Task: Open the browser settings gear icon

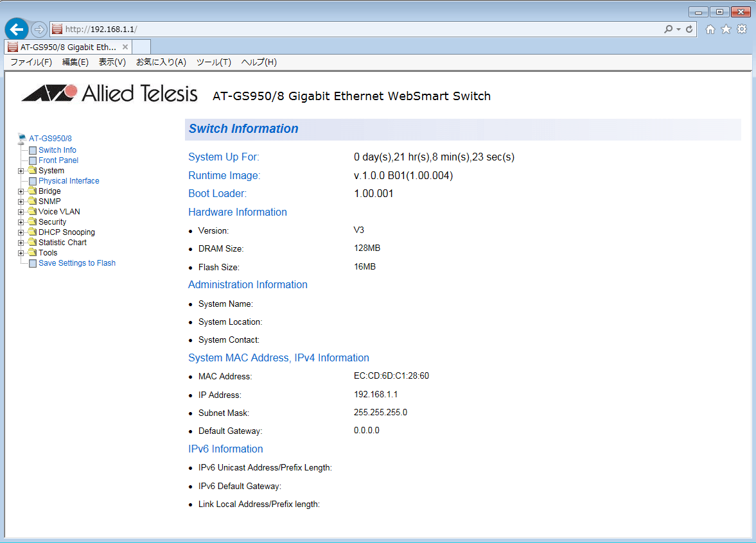Action: (742, 30)
